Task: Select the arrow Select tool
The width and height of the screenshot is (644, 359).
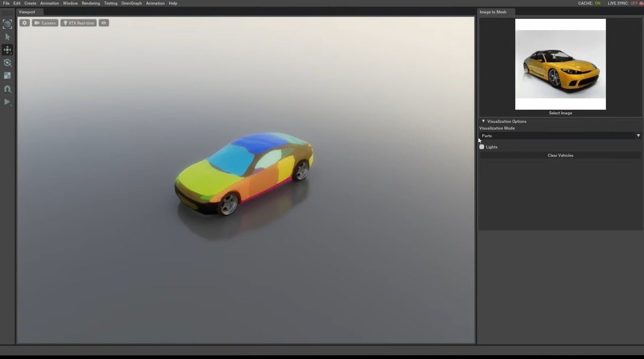Action: [x=7, y=37]
